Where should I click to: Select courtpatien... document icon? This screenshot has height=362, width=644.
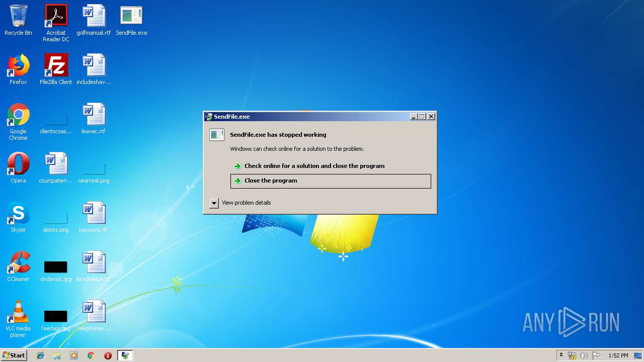pos(56,168)
